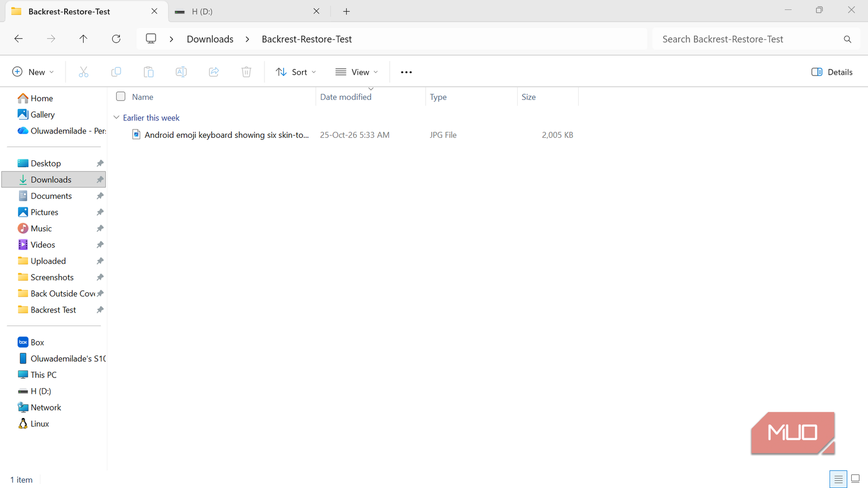Click the Delete trash icon
Viewport: 868px width, 488px height.
click(246, 72)
